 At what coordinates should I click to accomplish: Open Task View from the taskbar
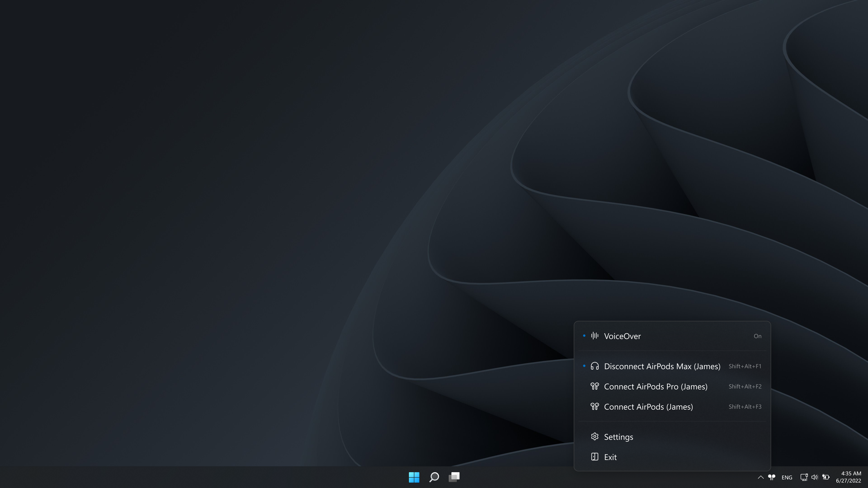(454, 477)
